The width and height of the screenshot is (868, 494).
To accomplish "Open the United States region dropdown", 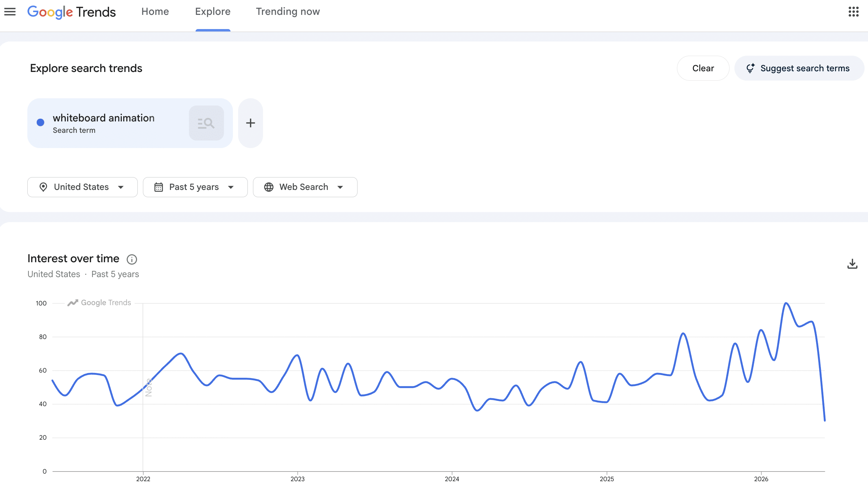I will point(82,187).
